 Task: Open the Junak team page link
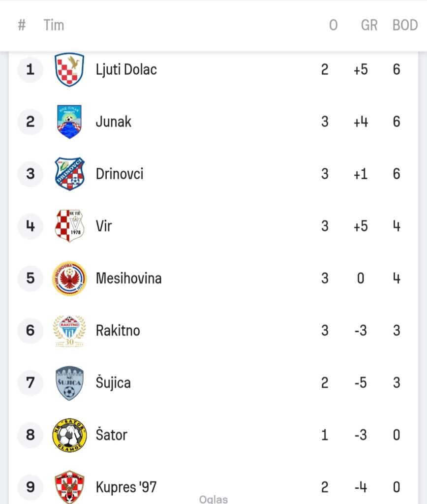[113, 122]
